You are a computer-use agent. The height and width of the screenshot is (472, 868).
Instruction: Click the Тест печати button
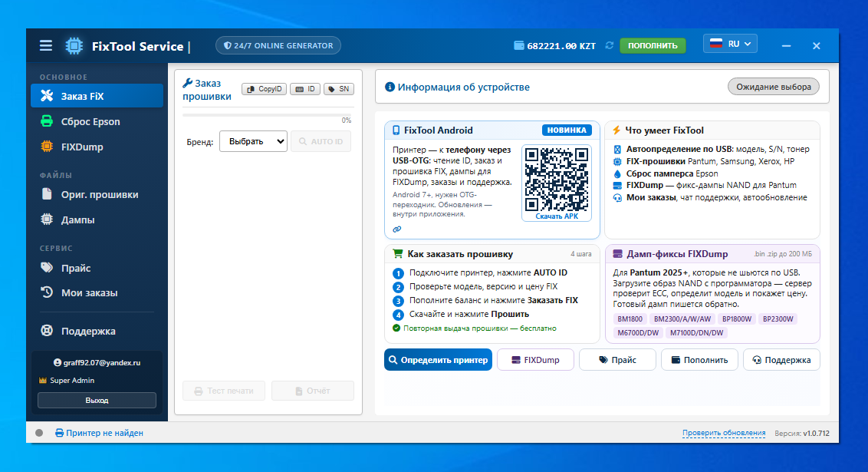(224, 391)
